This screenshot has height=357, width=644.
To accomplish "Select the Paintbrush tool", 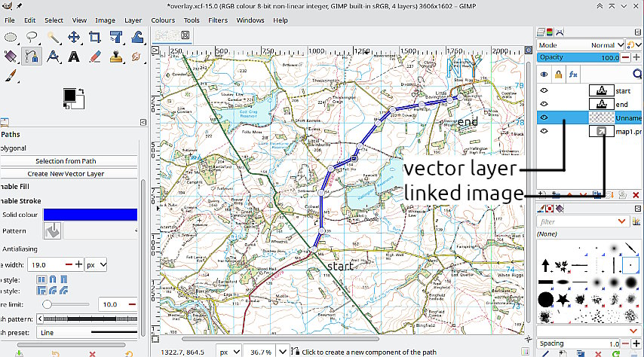I will [11, 76].
